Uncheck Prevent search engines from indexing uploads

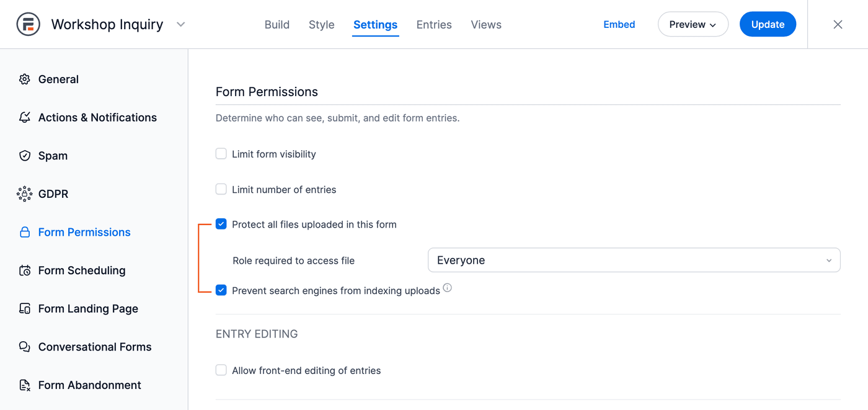[221, 290]
